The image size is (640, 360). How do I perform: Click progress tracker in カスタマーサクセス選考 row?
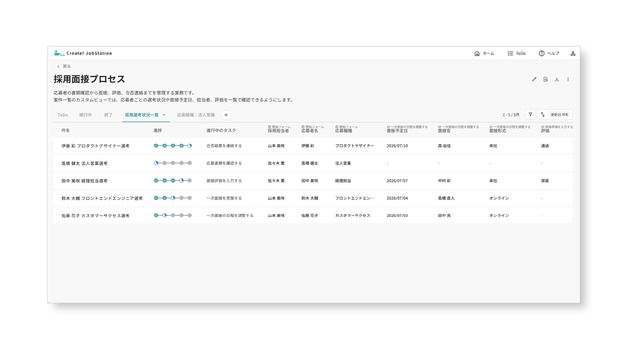173,216
